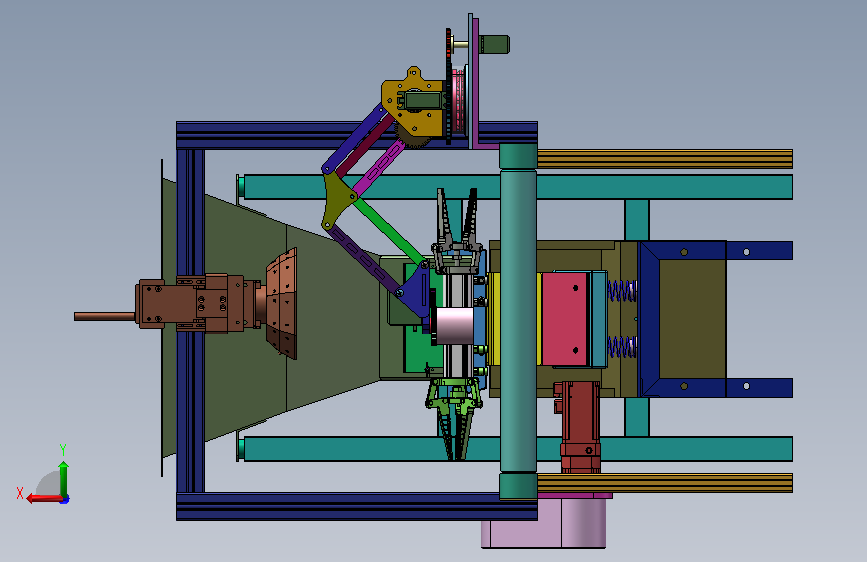Select the bottom blue extrusion frame beam
The width and height of the screenshot is (867, 562).
[x=357, y=507]
